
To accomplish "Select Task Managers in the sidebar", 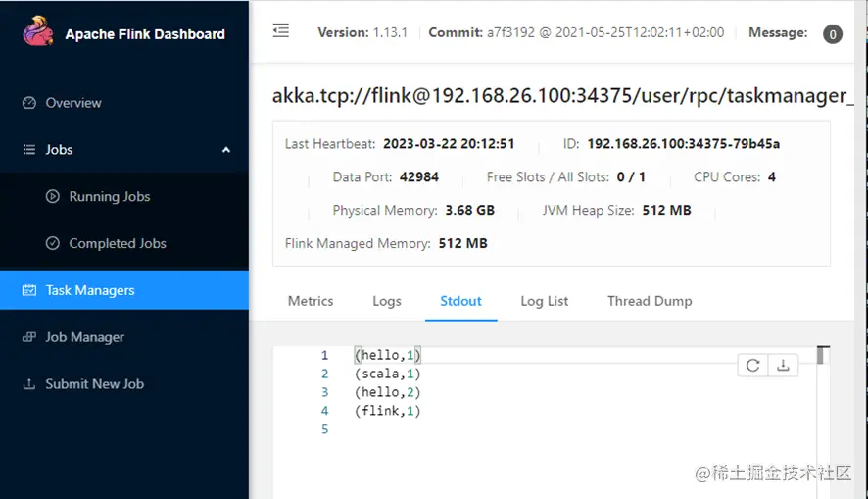I will click(124, 290).
